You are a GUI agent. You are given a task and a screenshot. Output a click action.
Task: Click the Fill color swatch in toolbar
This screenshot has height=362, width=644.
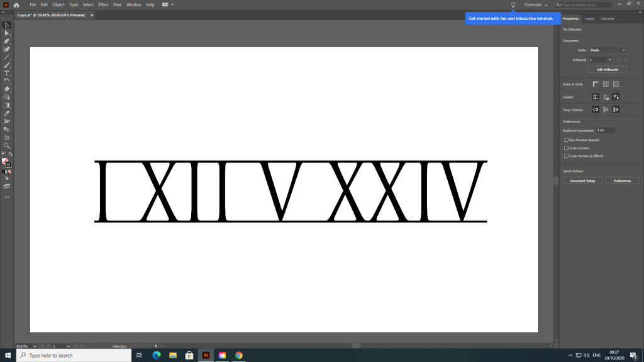point(5,162)
